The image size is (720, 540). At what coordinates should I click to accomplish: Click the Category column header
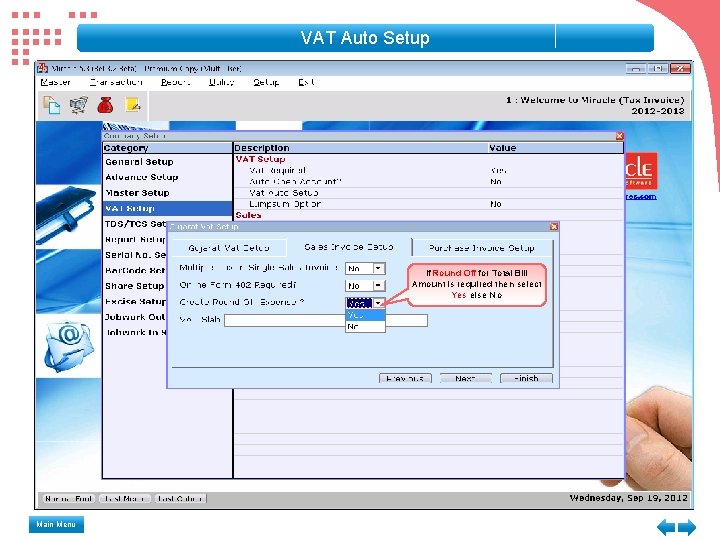click(168, 148)
